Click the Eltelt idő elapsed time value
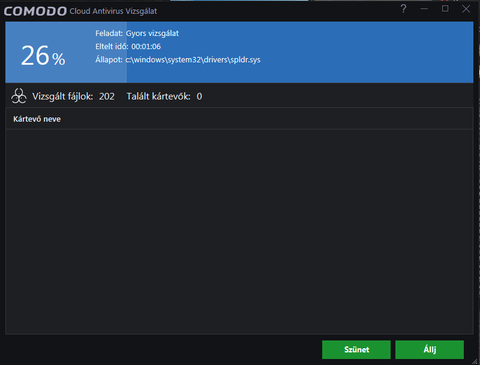 click(x=146, y=46)
